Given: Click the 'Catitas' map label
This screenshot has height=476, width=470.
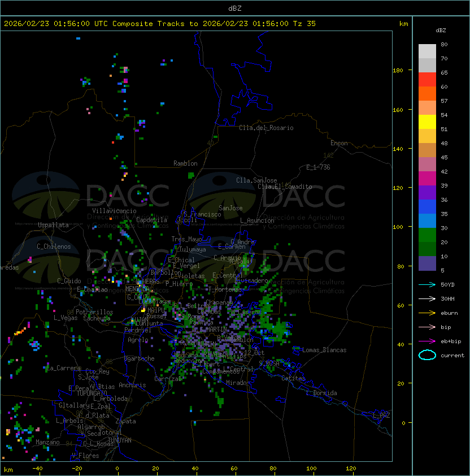Looking at the screenshot, I should [x=293, y=378].
